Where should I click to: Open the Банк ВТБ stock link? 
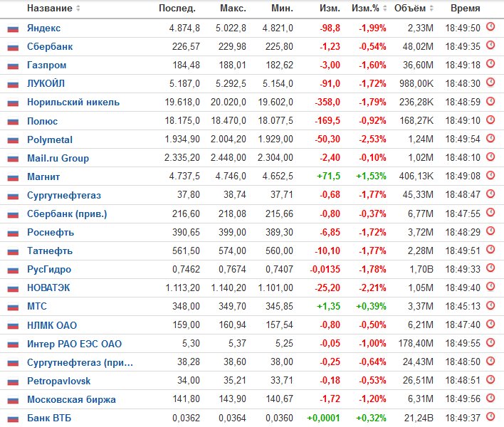click(x=49, y=418)
